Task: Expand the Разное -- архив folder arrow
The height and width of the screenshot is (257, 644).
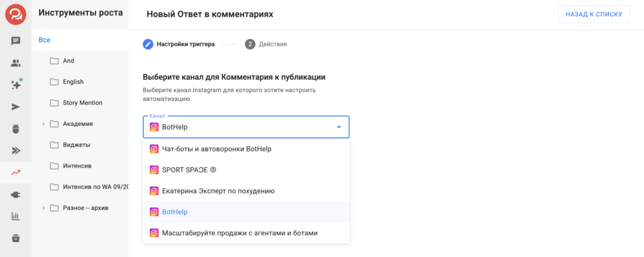Action: click(43, 208)
